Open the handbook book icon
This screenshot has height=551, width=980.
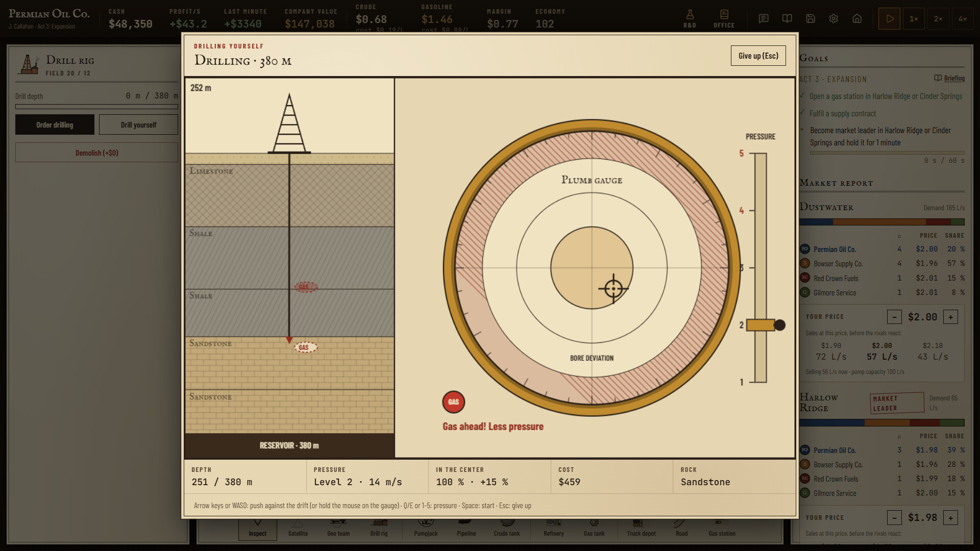[x=787, y=19]
